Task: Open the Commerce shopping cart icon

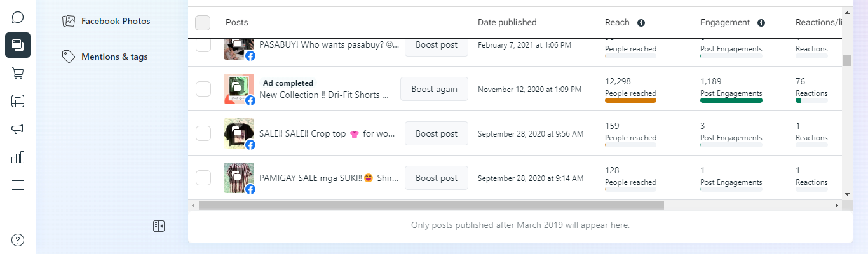Action: [x=18, y=73]
